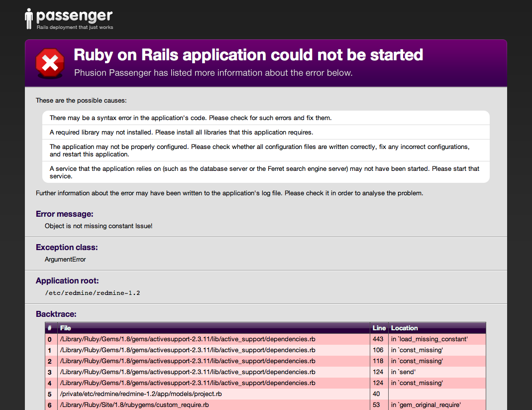This screenshot has height=410, width=532.
Task: Click the 'Error message:' heading
Action: point(65,214)
